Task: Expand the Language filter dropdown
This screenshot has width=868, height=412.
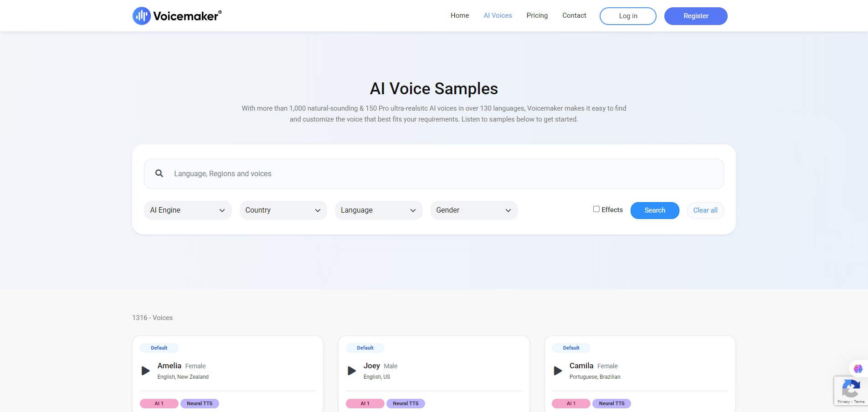Action: tap(378, 210)
